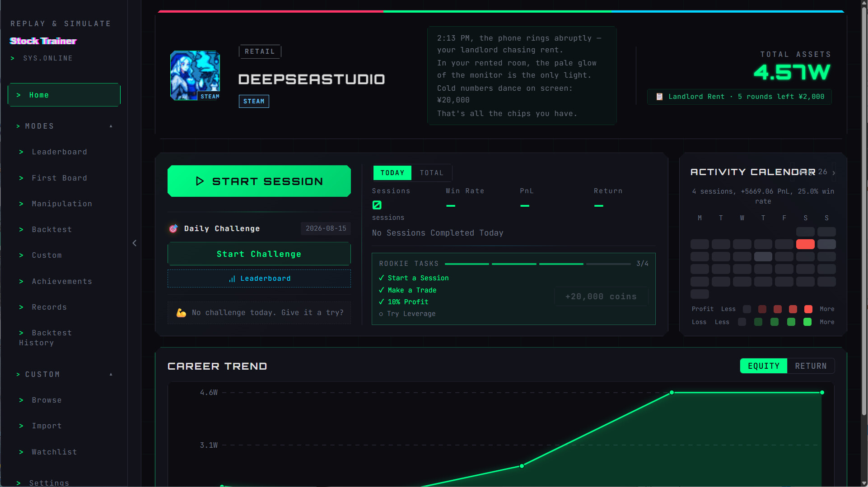This screenshot has height=487, width=868.
Task: Click the last equity chart data point
Action: point(822,393)
